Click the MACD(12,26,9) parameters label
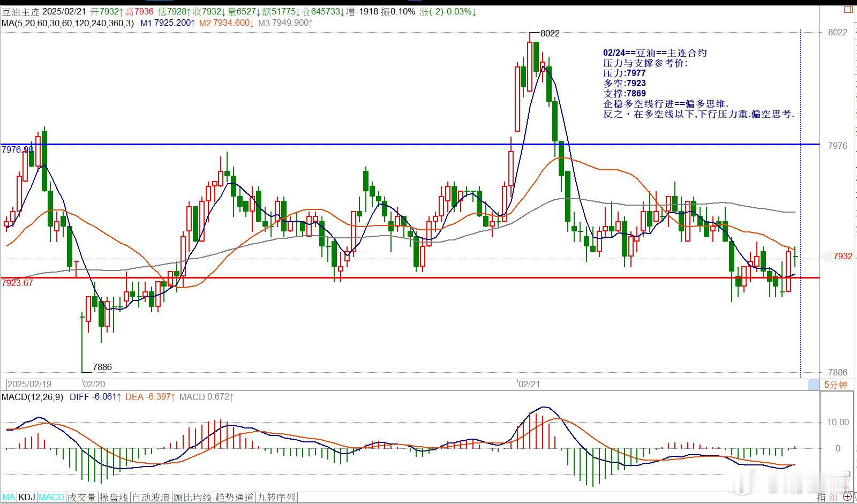Viewport: 857px width, 504px height. pyautogui.click(x=33, y=397)
